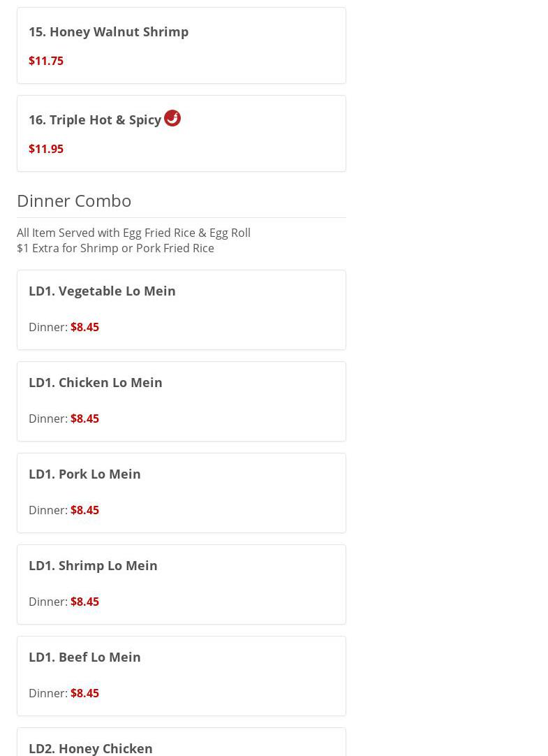Select LD1. Chicken Lo Mein
The image size is (548, 756).
[x=96, y=382]
